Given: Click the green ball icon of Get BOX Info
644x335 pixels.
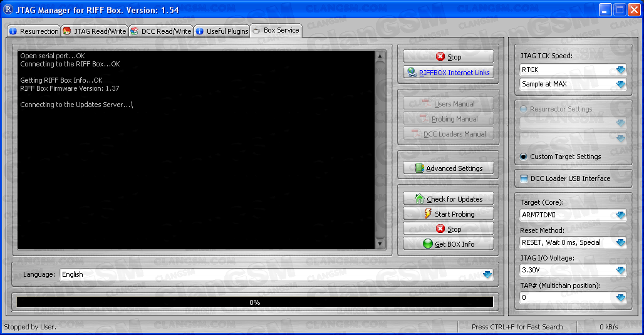Looking at the screenshot, I should pyautogui.click(x=427, y=244).
